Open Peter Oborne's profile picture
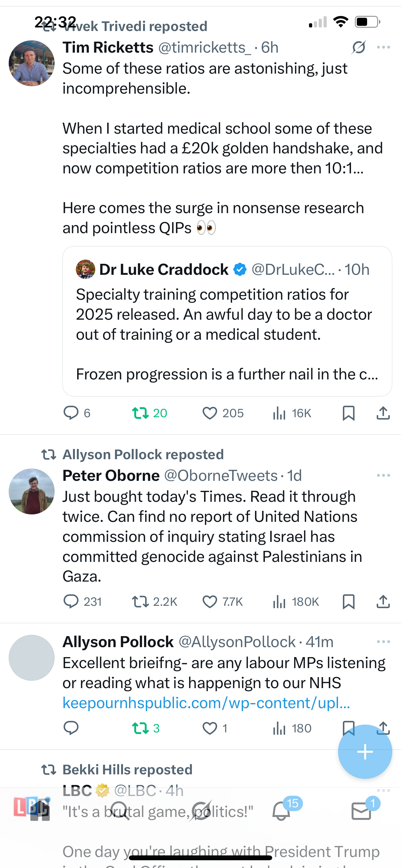The width and height of the screenshot is (401, 868). 32,491
